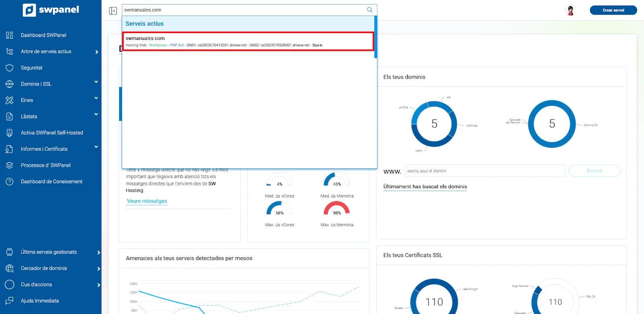Click the Últims serveis gestionats icon
Image resolution: width=644 pixels, height=314 pixels.
(x=10, y=252)
